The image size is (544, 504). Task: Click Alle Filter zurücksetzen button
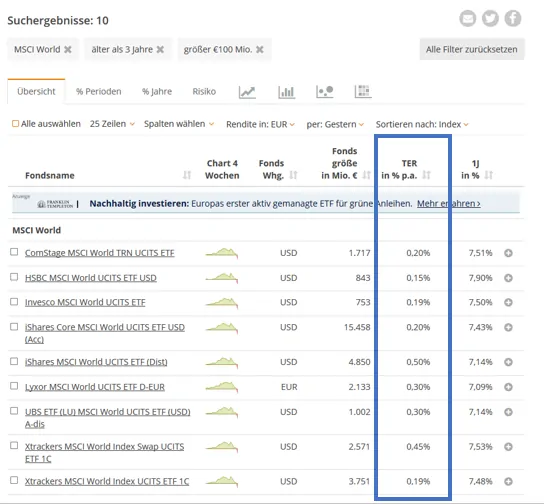click(x=472, y=49)
